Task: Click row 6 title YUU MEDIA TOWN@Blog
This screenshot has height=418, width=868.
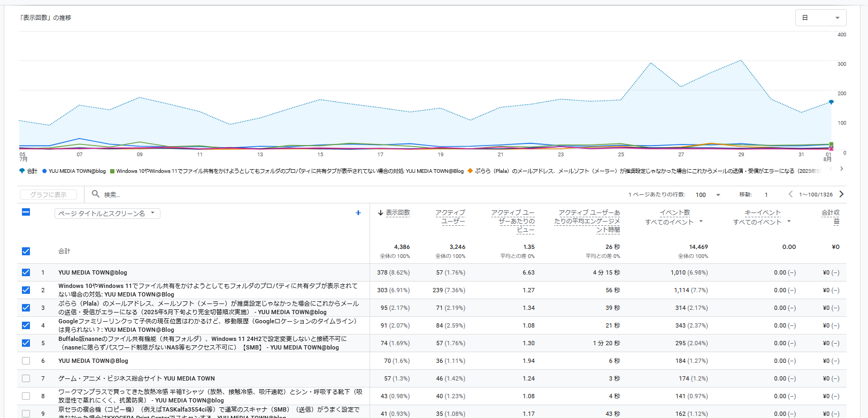Action: [x=93, y=361]
